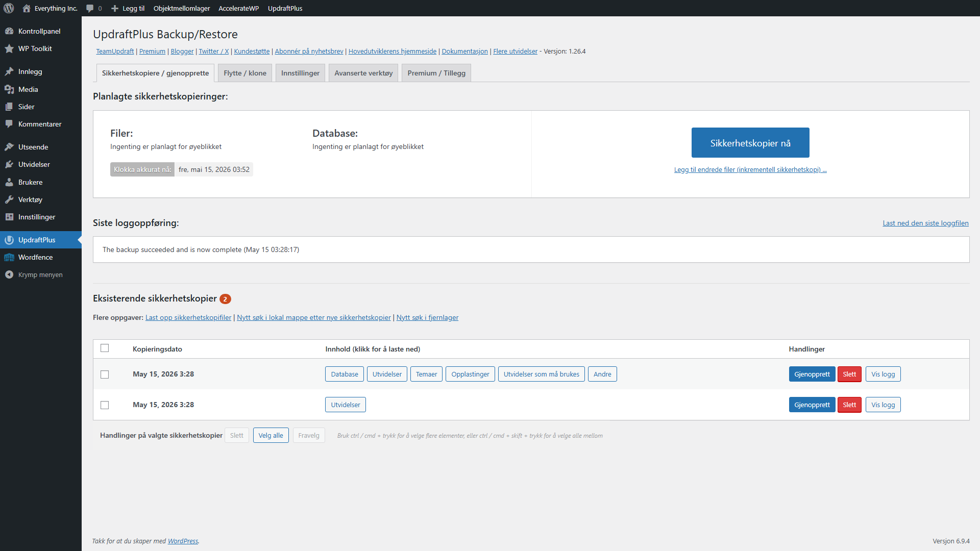Click the log entry text The backup succeeded
This screenshot has height=551, width=980.
201,249
